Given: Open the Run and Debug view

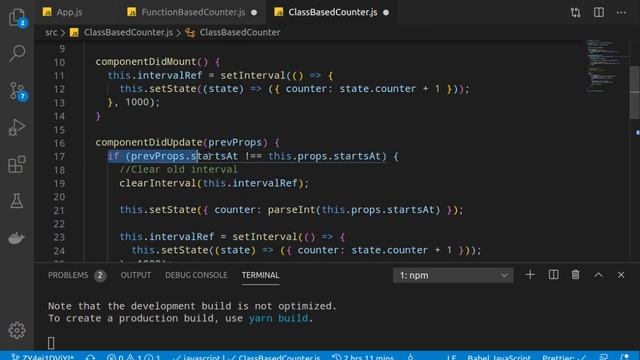Looking at the screenshot, I should click(x=17, y=127).
